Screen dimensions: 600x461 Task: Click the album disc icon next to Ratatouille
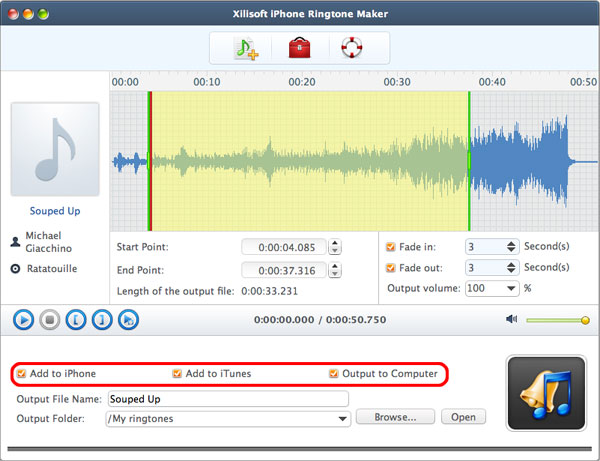coord(15,269)
